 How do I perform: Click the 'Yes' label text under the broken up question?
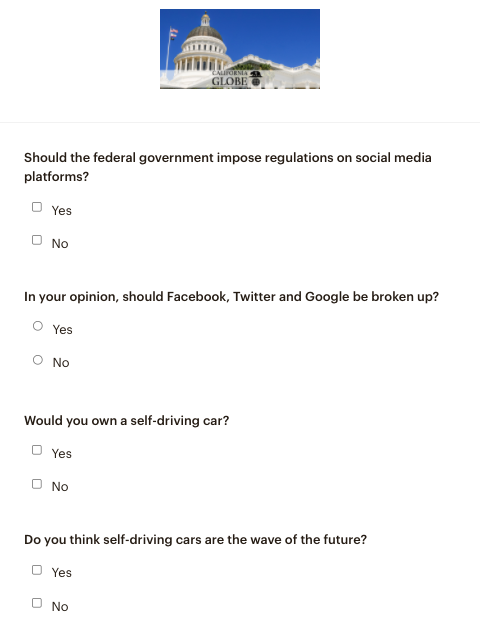pos(63,330)
